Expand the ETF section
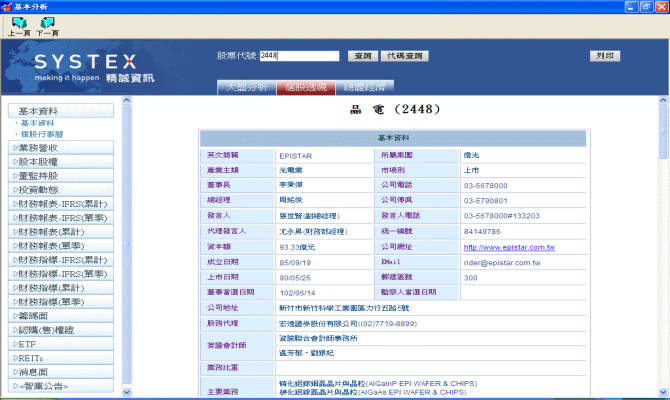 tap(61, 344)
